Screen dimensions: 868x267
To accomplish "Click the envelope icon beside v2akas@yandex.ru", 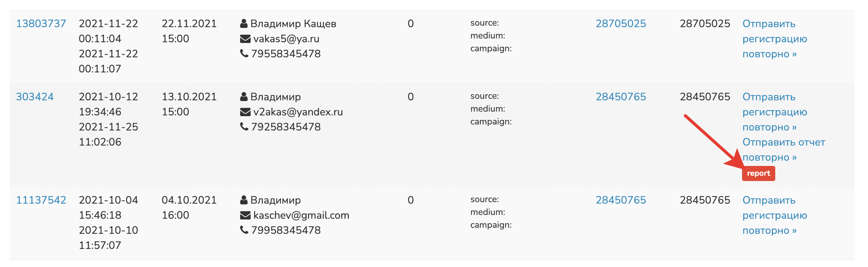I will (245, 112).
